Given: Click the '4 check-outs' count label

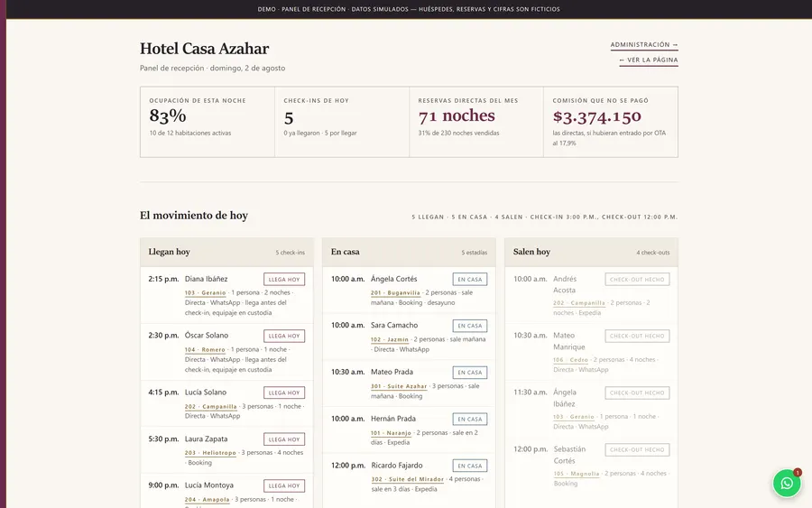Looking at the screenshot, I should pos(653,253).
